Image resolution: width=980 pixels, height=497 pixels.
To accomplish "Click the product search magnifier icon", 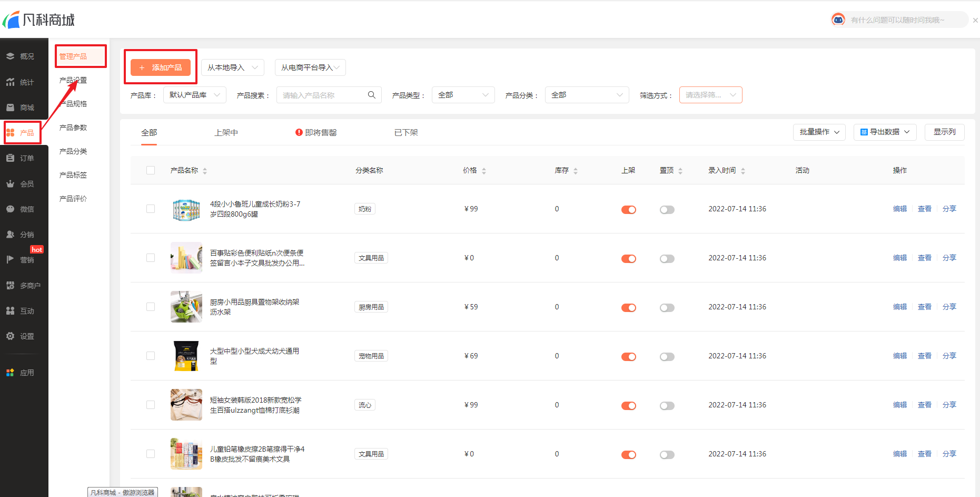I will 371,95.
